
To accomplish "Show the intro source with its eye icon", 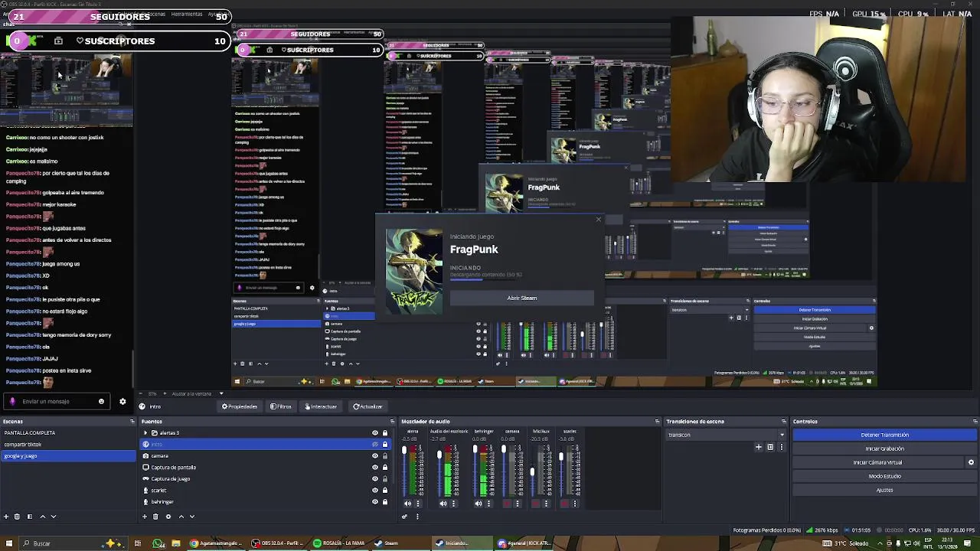I will (x=375, y=445).
